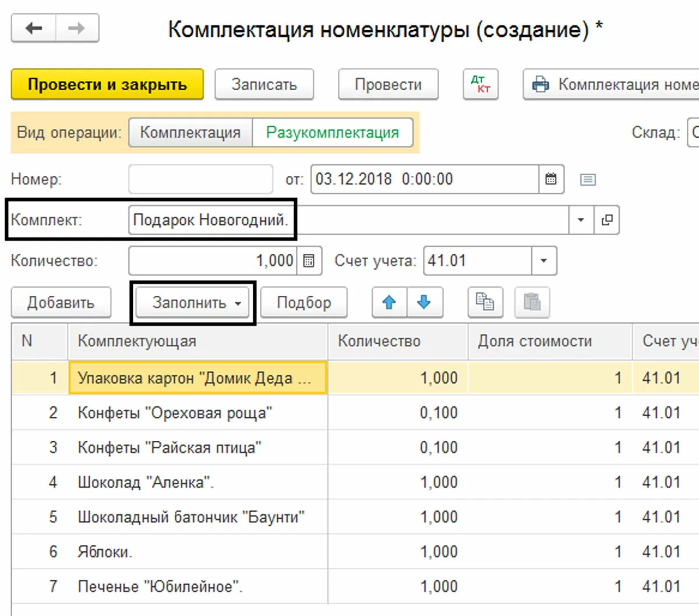This screenshot has width=699, height=616.
Task: Click account 41.01 in Упаковка картон row
Action: coord(666,378)
